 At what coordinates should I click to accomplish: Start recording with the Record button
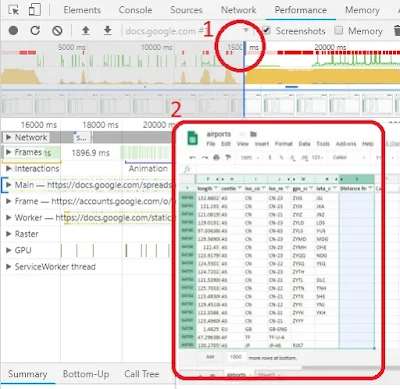(13, 31)
